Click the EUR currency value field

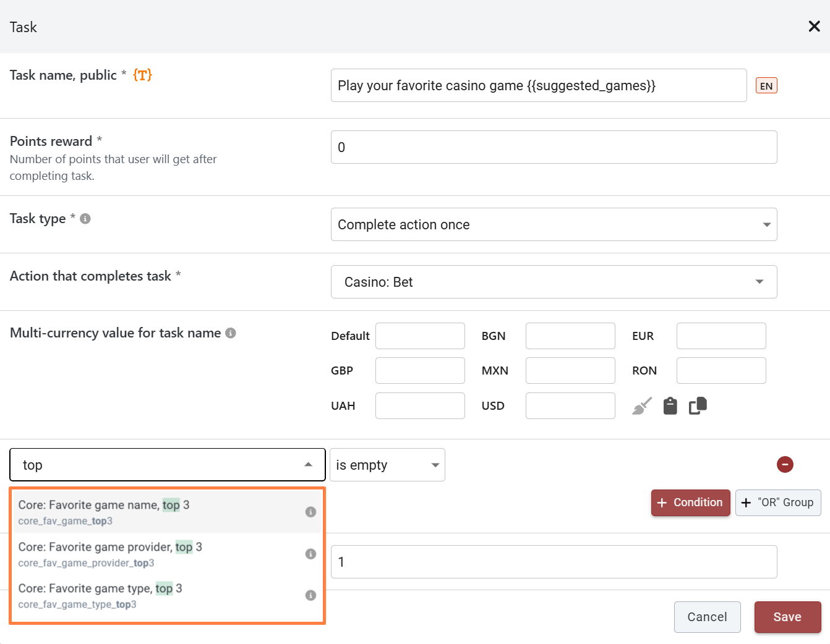coord(721,336)
